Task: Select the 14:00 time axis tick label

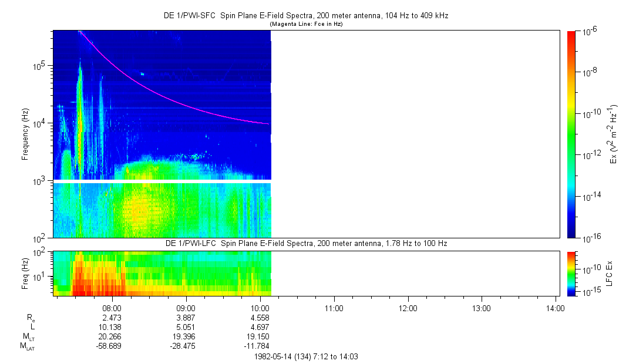Action: pyautogui.click(x=556, y=307)
